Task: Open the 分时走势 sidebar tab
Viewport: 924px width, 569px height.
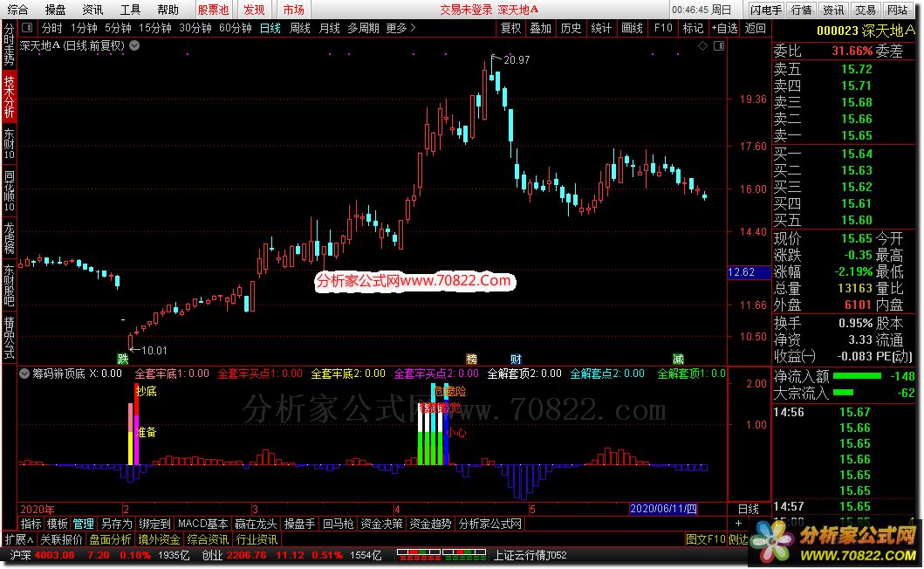Action: [9, 45]
